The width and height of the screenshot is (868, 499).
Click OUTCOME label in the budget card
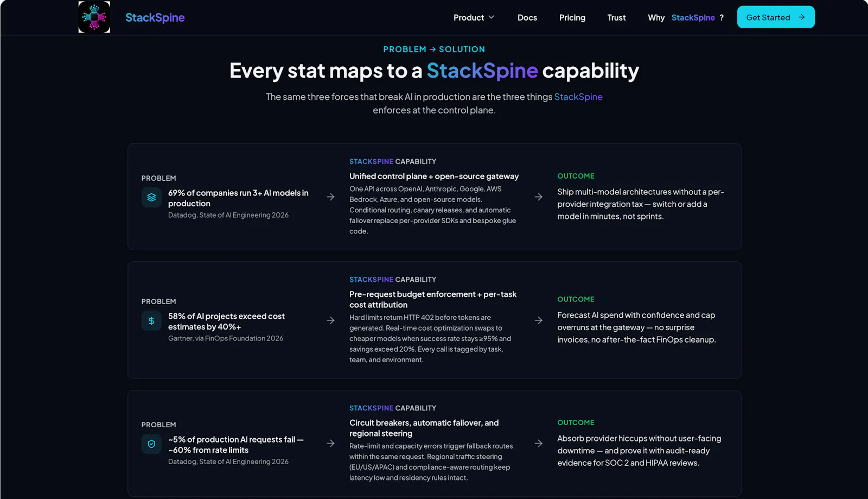576,299
